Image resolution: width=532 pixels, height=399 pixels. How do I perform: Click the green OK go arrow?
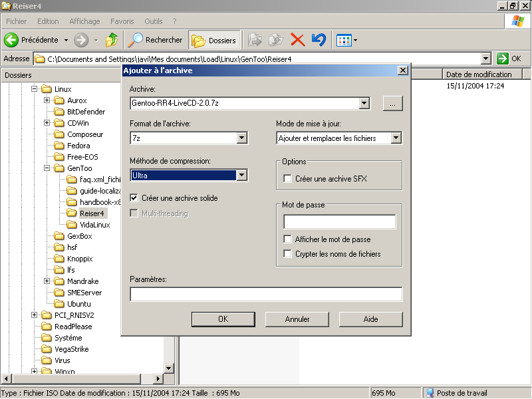503,59
